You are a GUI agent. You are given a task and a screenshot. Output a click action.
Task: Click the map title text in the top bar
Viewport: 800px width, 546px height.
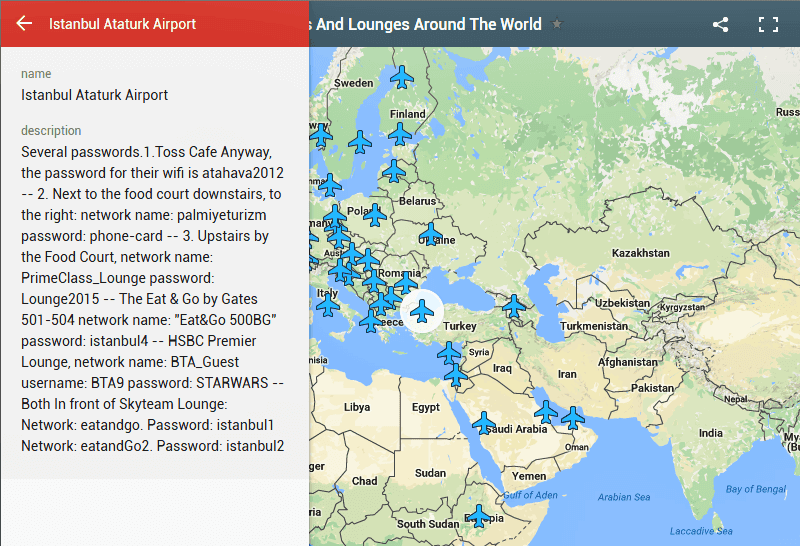[x=428, y=25]
